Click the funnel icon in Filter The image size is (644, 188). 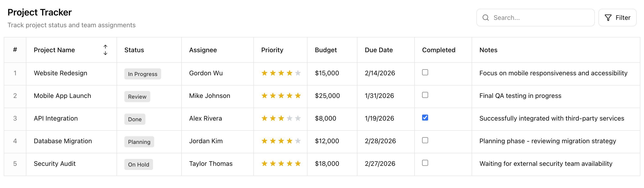(x=608, y=18)
